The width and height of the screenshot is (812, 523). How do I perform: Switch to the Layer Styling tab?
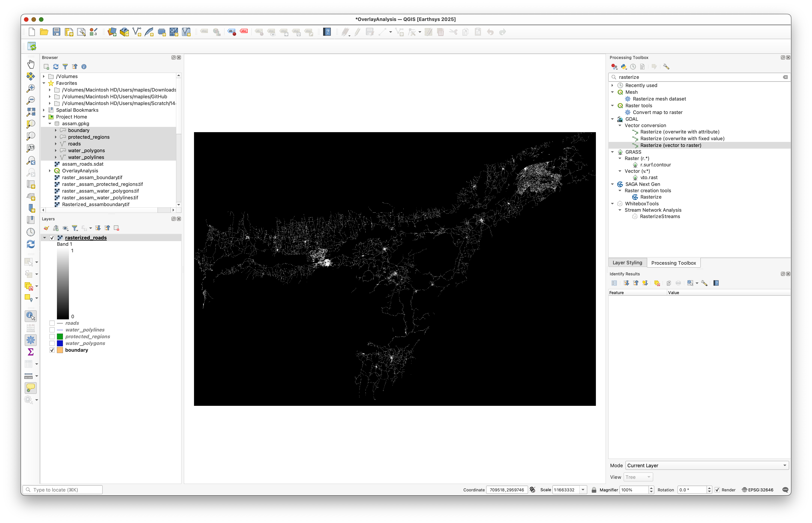pos(627,262)
